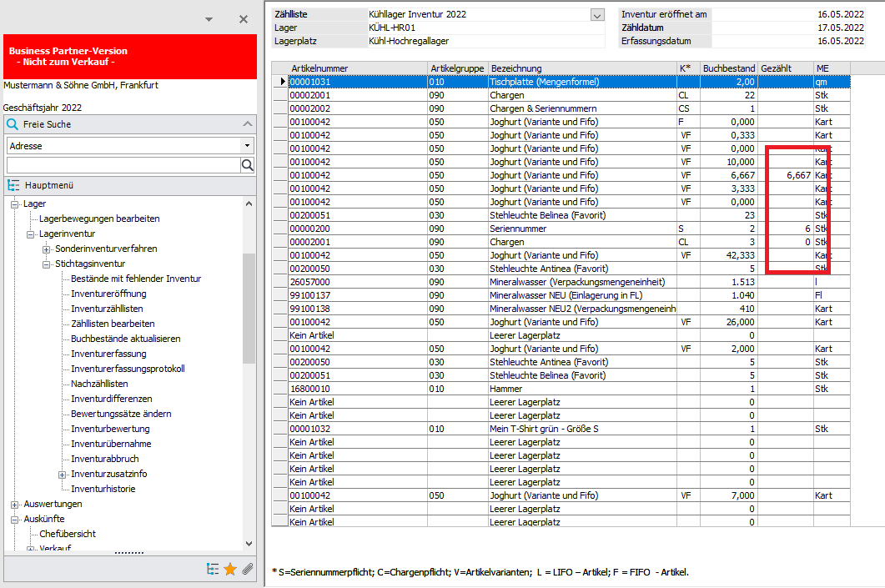Screen dimensions: 885x588
Task: Collapse the Freie Suche section
Action: (247, 124)
